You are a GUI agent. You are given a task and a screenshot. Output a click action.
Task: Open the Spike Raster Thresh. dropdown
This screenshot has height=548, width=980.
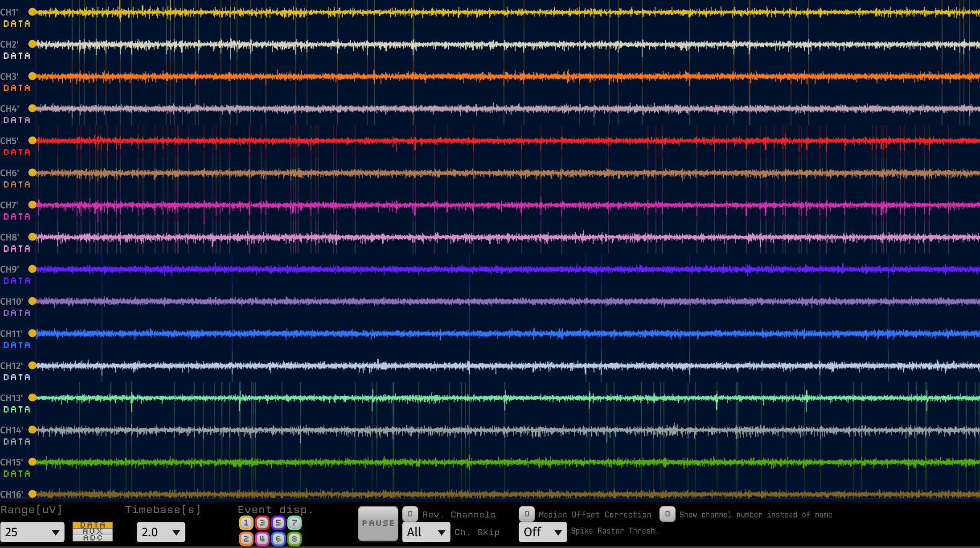point(543,532)
